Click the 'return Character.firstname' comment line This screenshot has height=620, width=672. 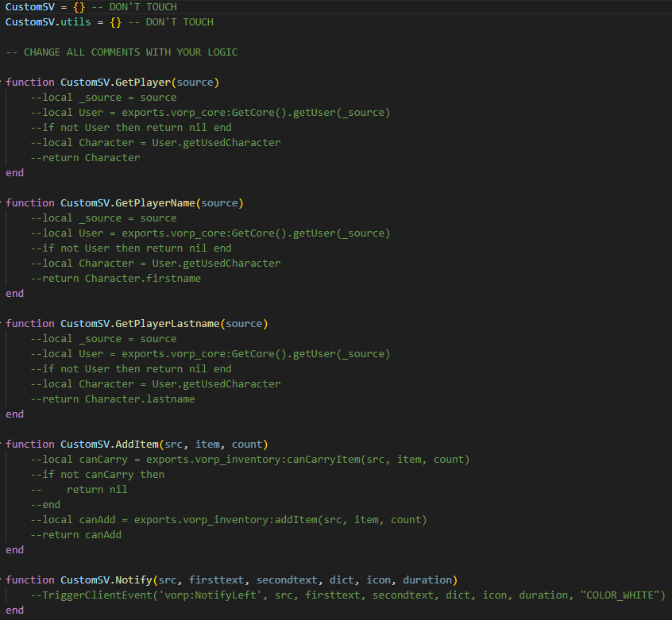click(x=116, y=279)
